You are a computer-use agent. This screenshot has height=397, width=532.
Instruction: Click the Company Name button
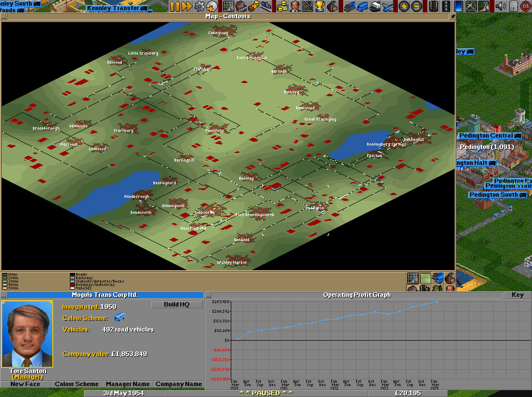[x=179, y=384]
